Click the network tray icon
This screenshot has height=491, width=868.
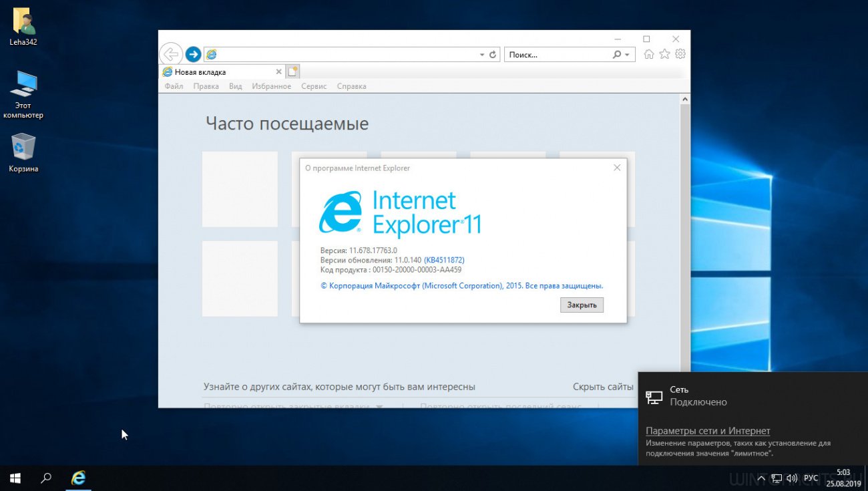point(777,478)
